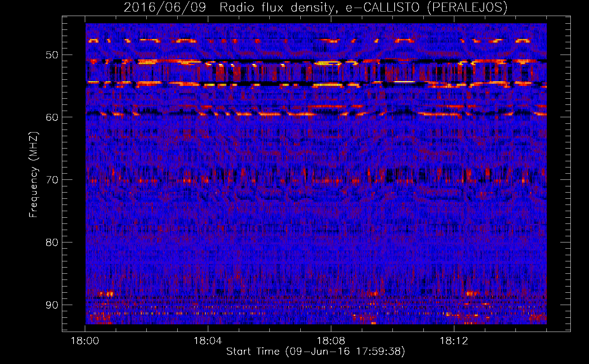Click the 50 MHz frequency tick label
Screen dimensions: 589x364
(x=52, y=55)
